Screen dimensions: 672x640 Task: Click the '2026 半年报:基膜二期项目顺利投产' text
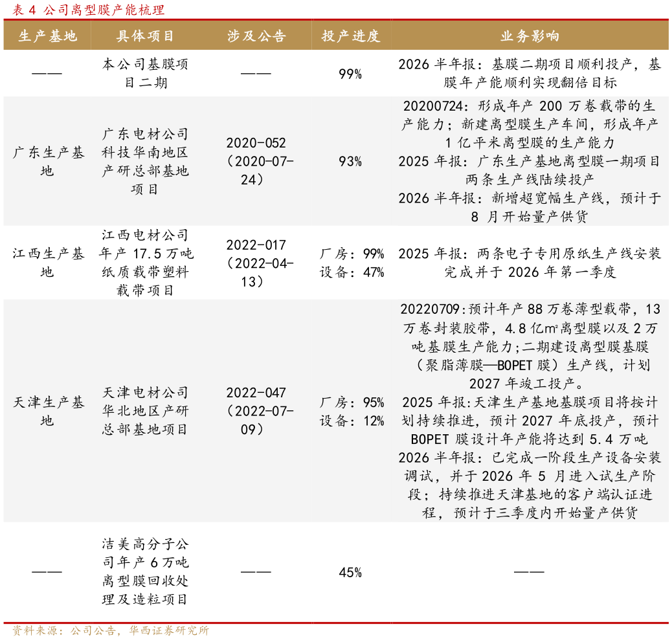coord(530,73)
